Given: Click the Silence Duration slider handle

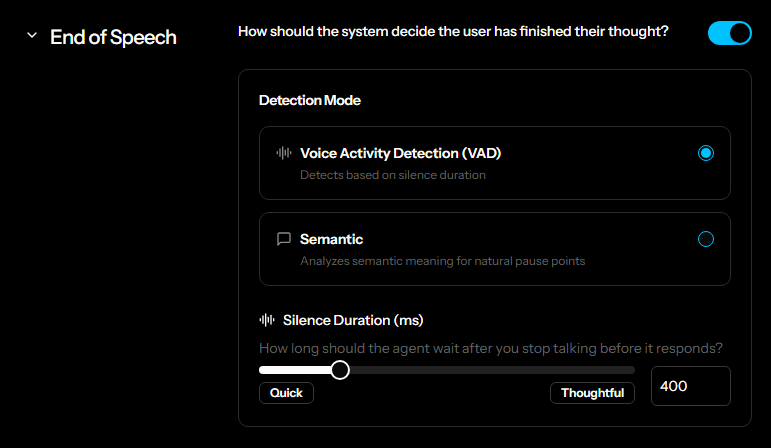Looking at the screenshot, I should [340, 370].
